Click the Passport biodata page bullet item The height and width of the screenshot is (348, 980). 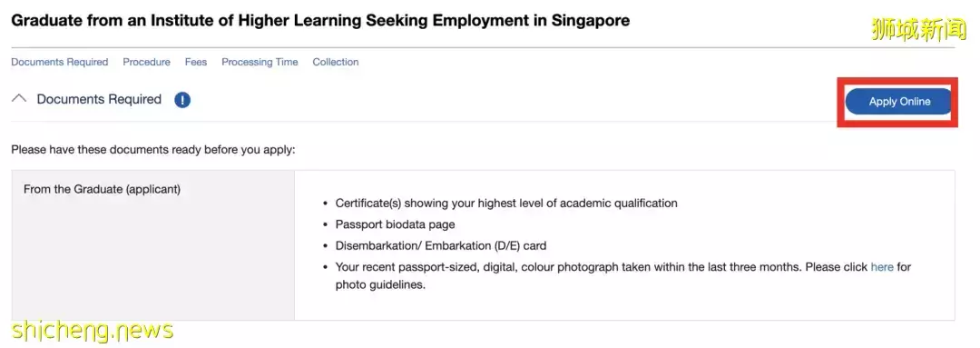point(395,224)
